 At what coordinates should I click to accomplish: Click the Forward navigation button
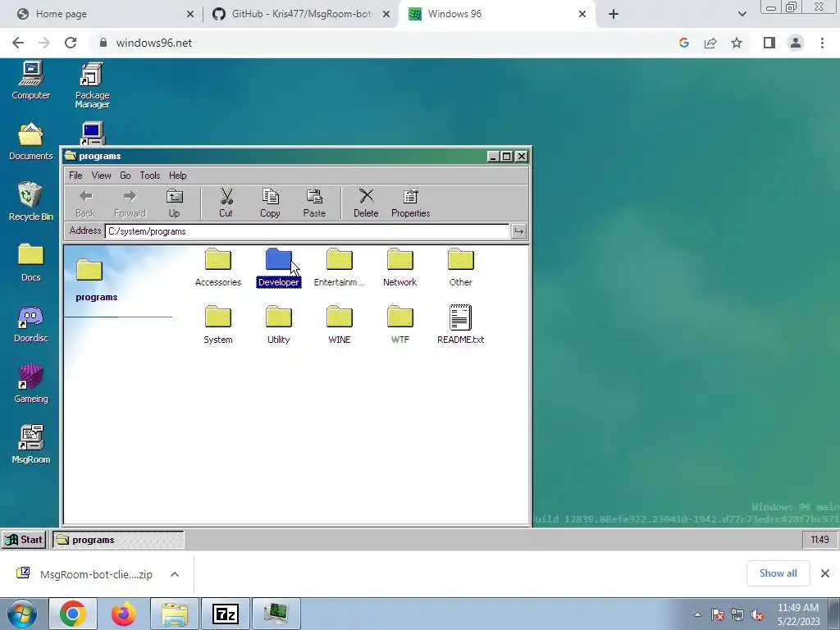coord(130,203)
